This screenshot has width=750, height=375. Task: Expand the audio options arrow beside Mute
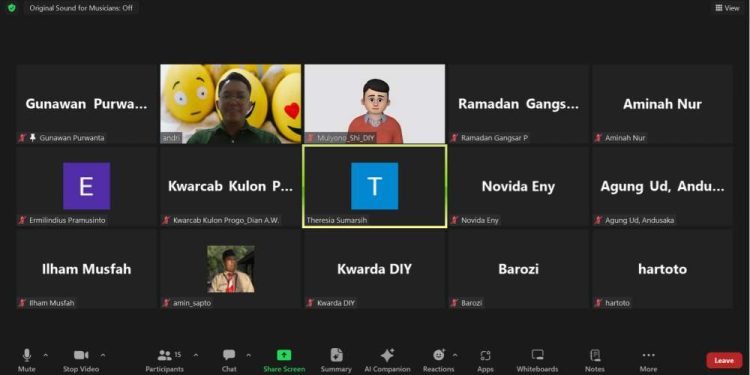(x=45, y=355)
